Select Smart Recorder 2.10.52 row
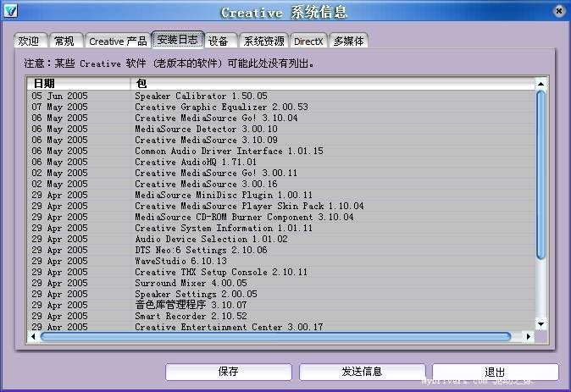Viewport: 571px width, 392px height. pyautogui.click(x=281, y=316)
